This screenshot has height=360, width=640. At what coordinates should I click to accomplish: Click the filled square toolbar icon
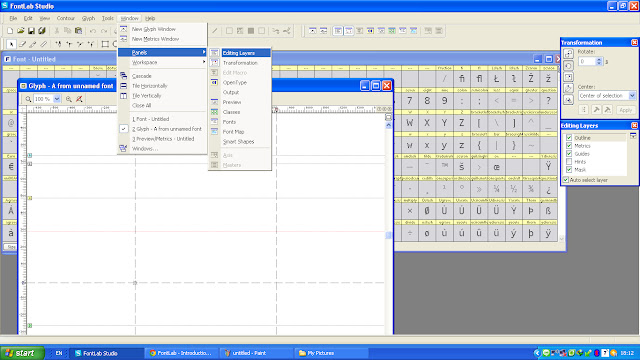point(251,31)
